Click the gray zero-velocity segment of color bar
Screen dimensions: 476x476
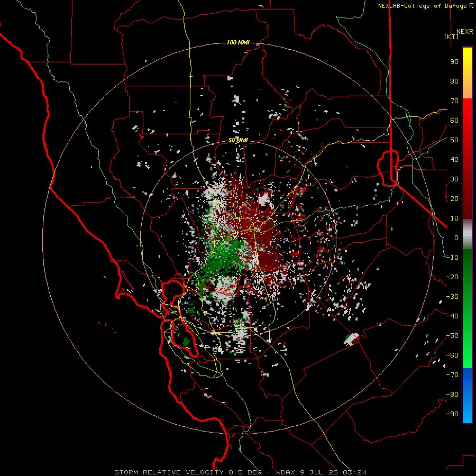[467, 234]
